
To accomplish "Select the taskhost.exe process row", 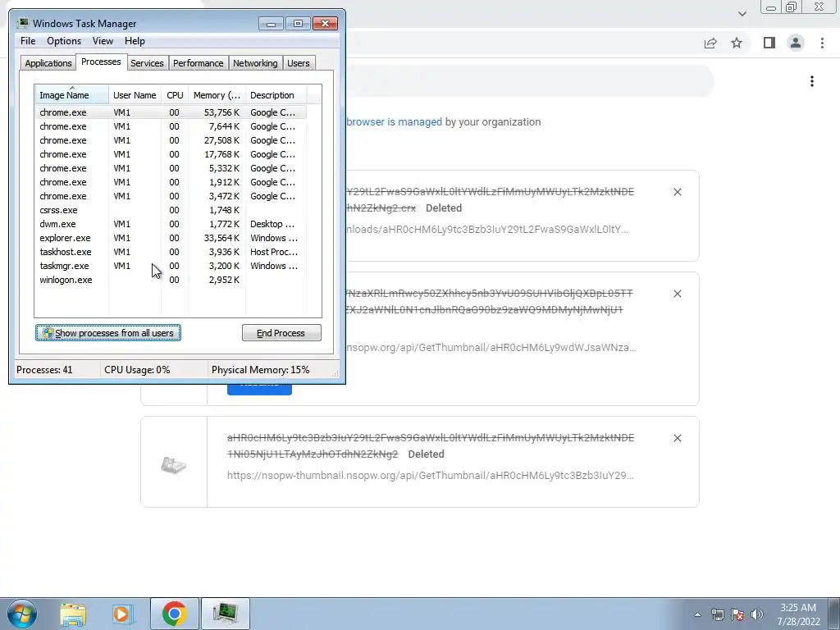I will coord(171,252).
